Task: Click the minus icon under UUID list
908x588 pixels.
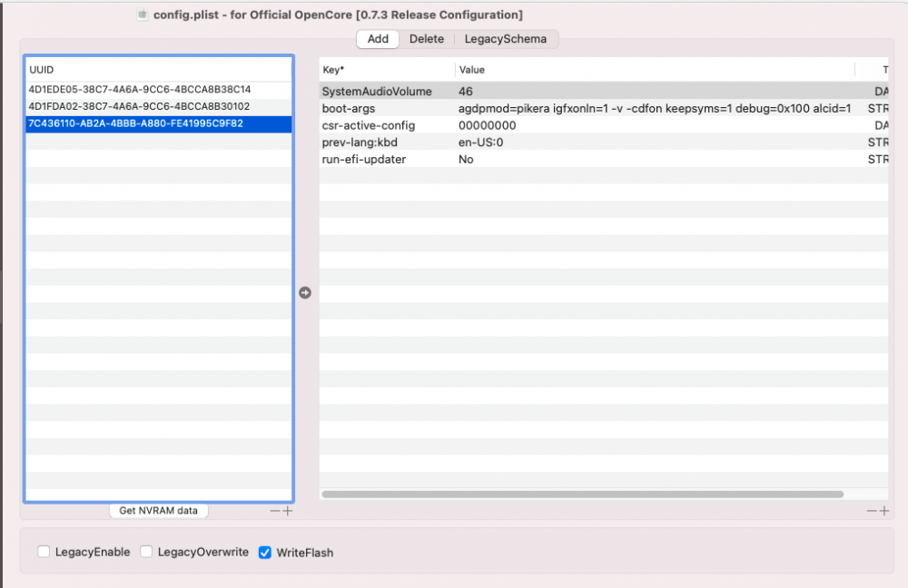Action: [274, 511]
